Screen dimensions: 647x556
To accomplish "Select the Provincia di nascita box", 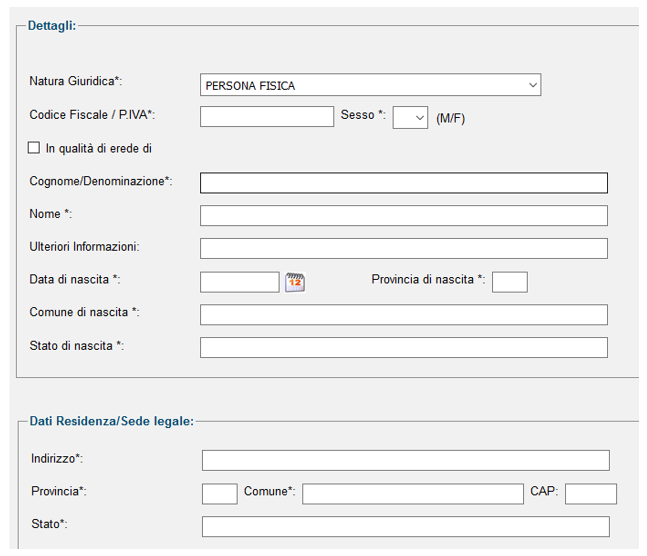I will (510, 282).
